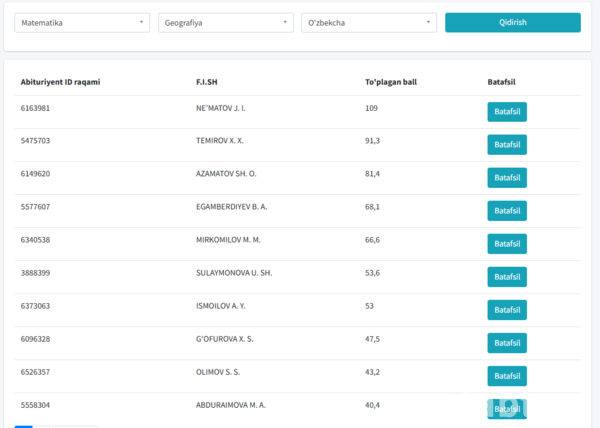Open the Geografiya subject dropdown

tap(226, 23)
